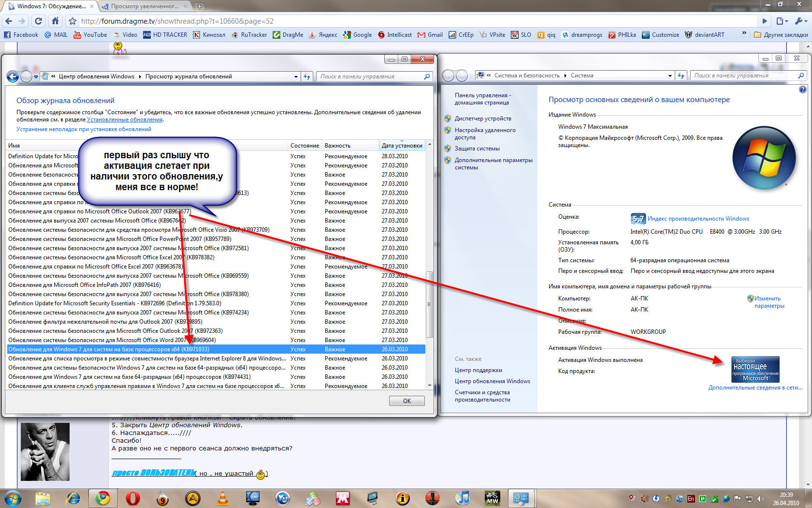Click the update list scroll-down arrow
812x508 pixels.
(429, 386)
